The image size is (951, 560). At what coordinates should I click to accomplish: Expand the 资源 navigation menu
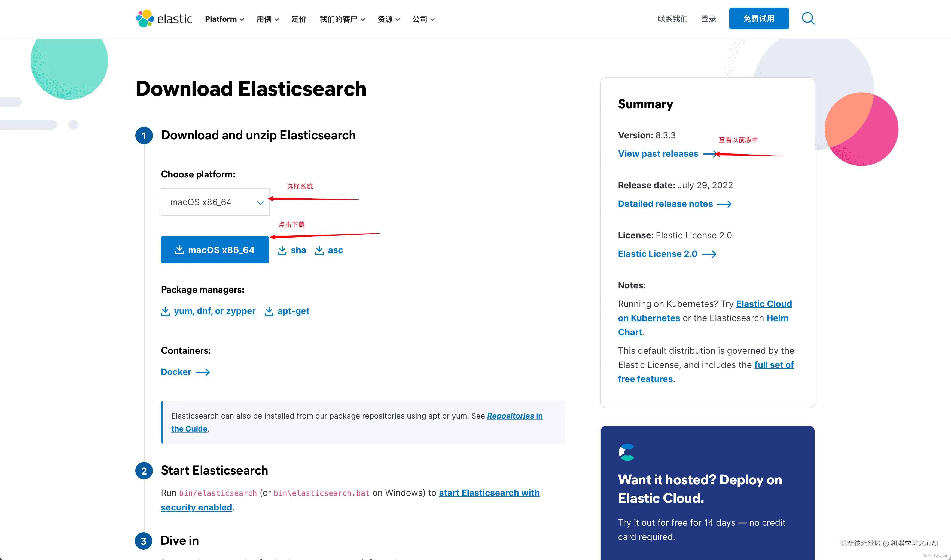pyautogui.click(x=388, y=19)
